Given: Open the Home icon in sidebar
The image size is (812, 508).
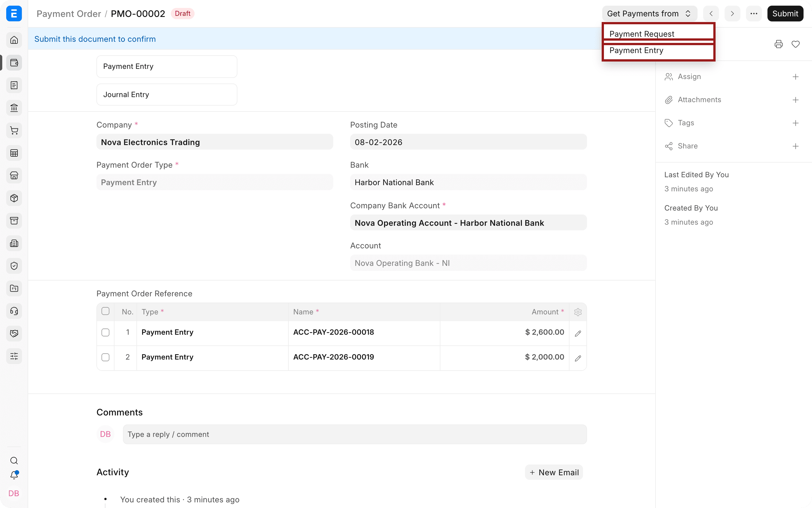Looking at the screenshot, I should [x=14, y=40].
